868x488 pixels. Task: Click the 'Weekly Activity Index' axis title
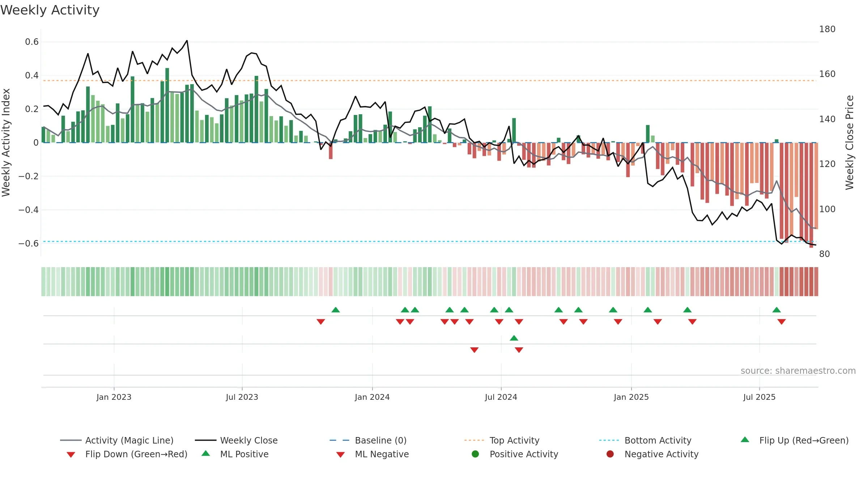6,142
